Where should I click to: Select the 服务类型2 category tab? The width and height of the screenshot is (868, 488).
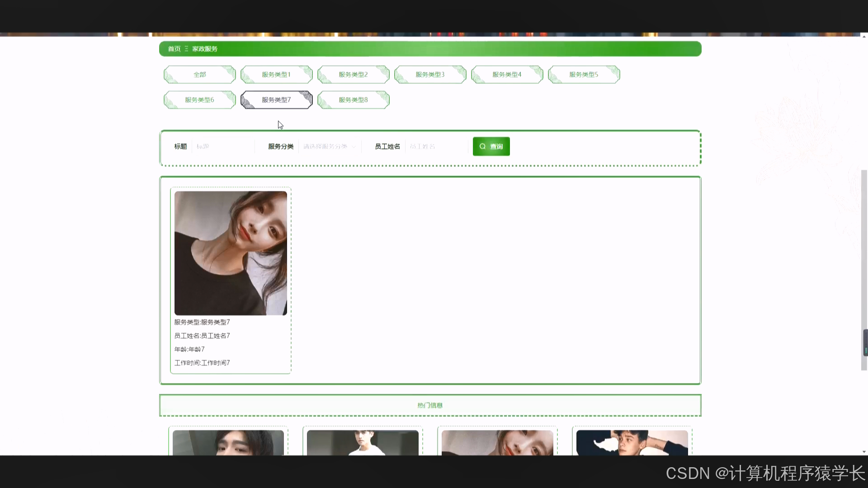point(353,75)
